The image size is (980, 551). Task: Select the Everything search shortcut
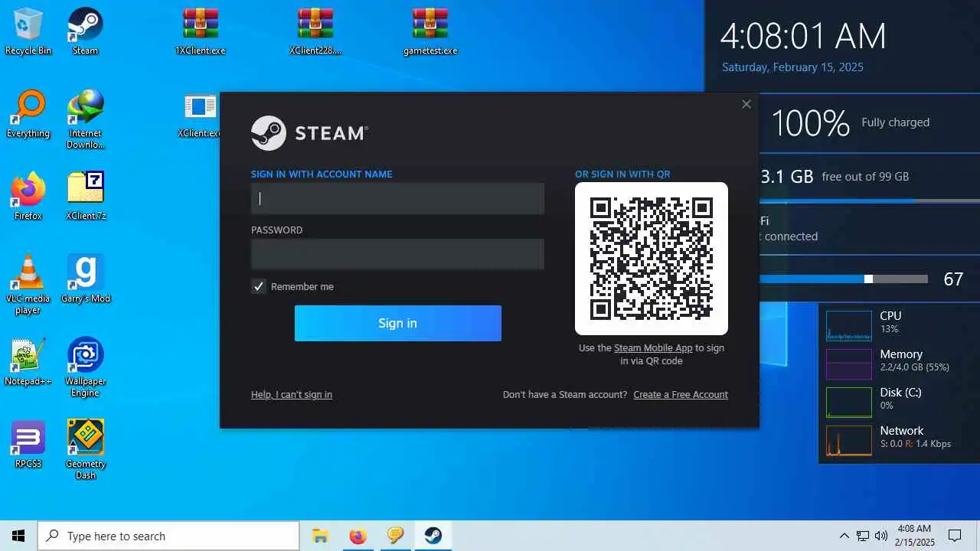(28, 114)
